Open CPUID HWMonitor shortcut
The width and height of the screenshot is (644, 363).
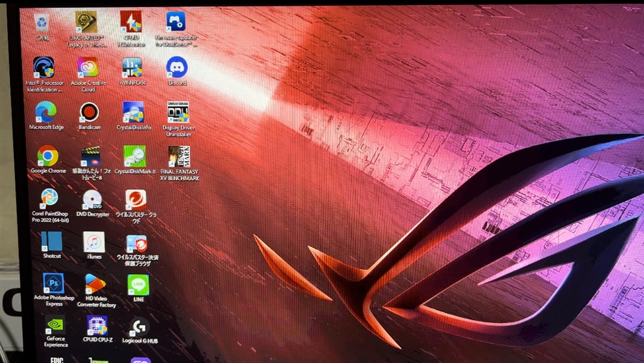131,22
